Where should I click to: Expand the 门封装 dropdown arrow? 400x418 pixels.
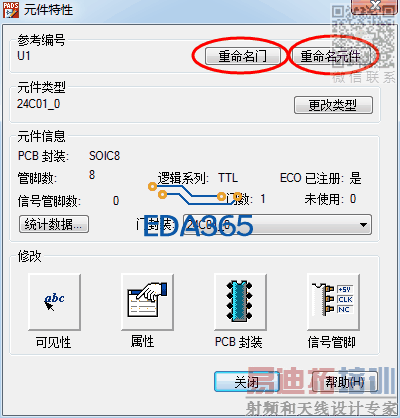click(363, 225)
